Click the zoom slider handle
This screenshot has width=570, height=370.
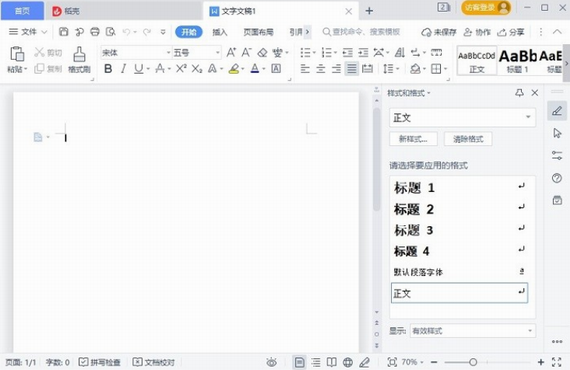tap(473, 362)
